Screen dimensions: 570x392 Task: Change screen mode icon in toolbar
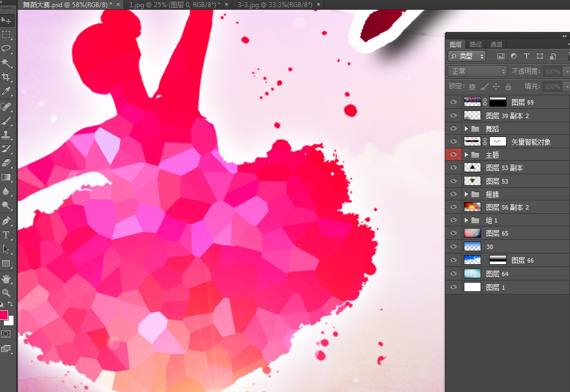[6, 349]
